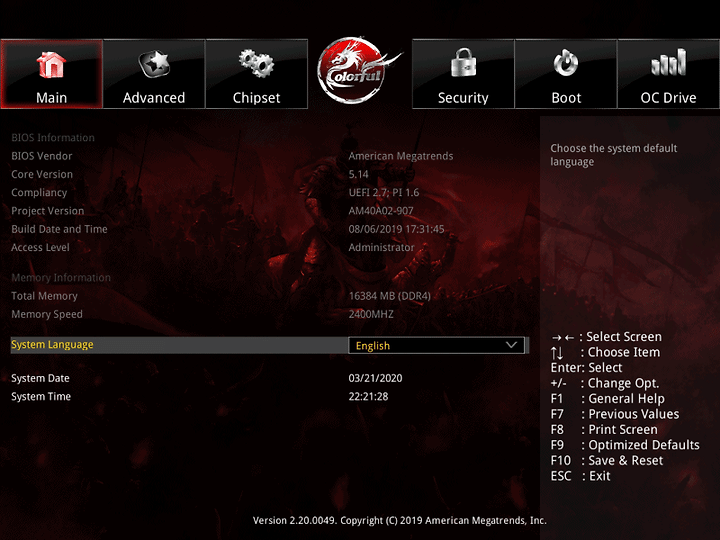Open the Main tab label
720x540 pixels.
51,98
